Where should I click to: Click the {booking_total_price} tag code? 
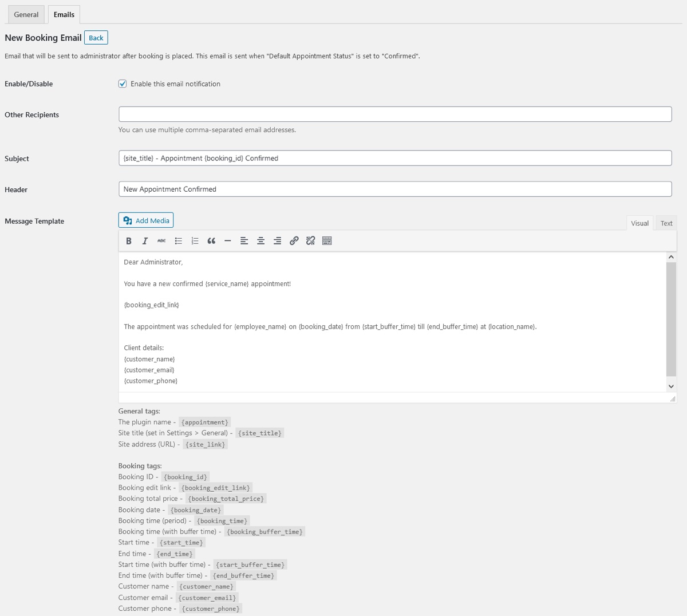226,499
